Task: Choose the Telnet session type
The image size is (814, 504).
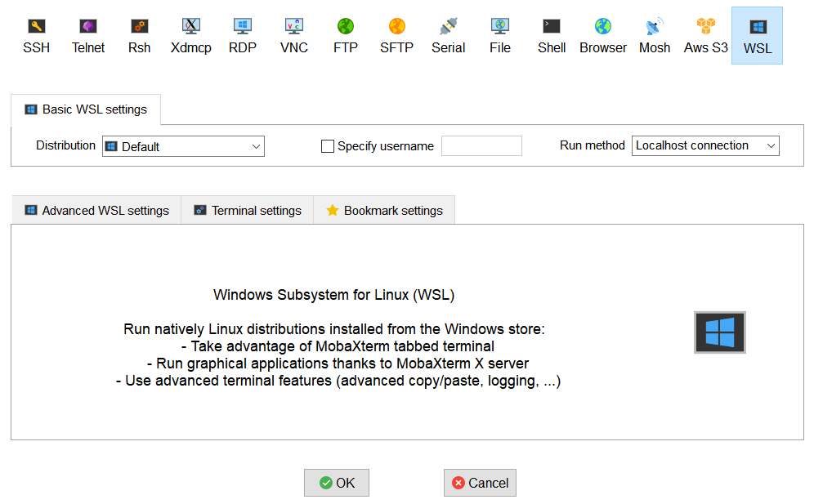Action: point(88,35)
